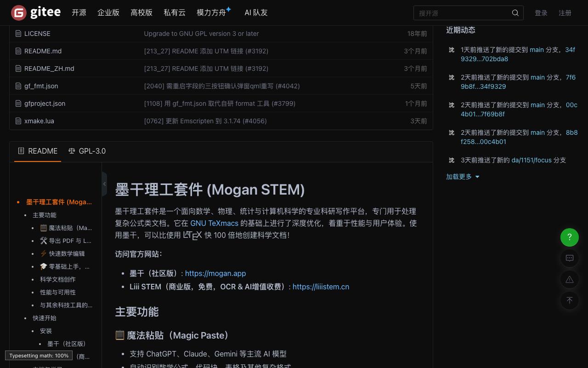The image size is (588, 368).
Task: Open the 企业版 navigation menu
Action: [108, 13]
